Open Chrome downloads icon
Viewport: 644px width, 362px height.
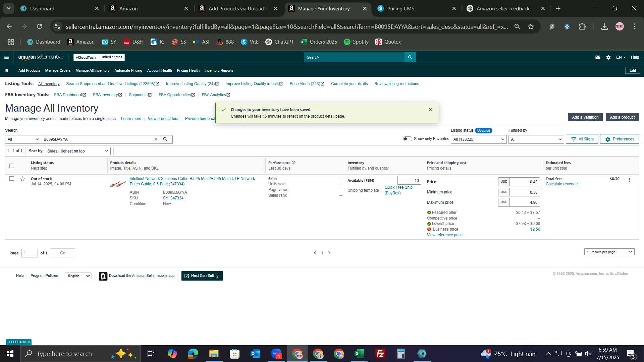coord(604,26)
